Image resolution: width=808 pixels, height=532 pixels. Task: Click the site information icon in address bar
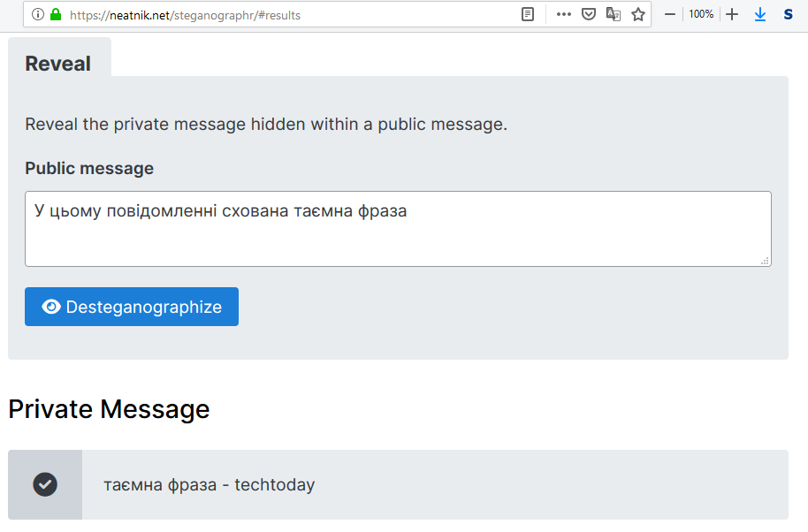[37, 15]
